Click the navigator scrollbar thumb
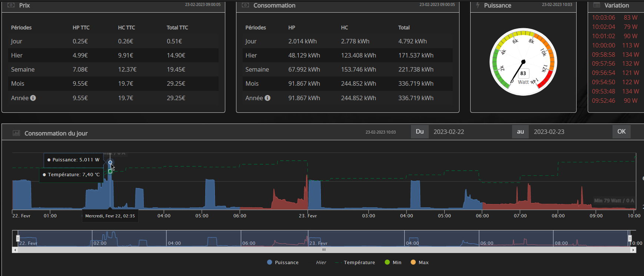The width and height of the screenshot is (644, 276). pos(324,250)
